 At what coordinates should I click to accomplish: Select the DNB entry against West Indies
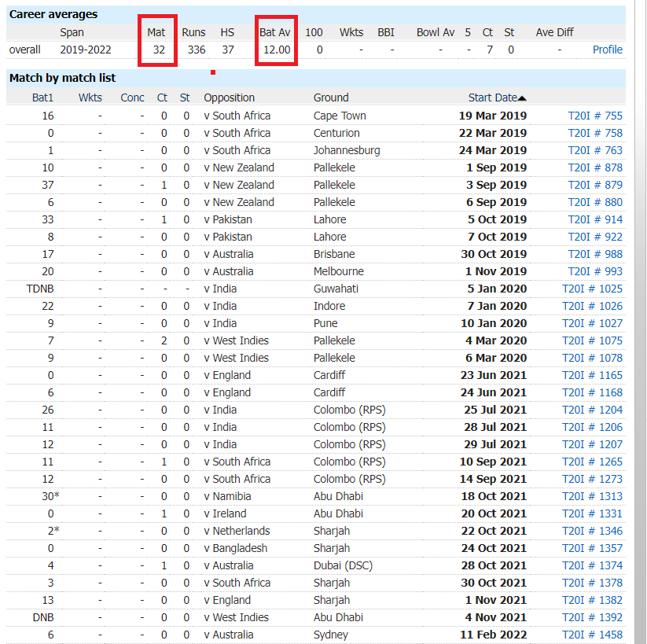(43, 618)
